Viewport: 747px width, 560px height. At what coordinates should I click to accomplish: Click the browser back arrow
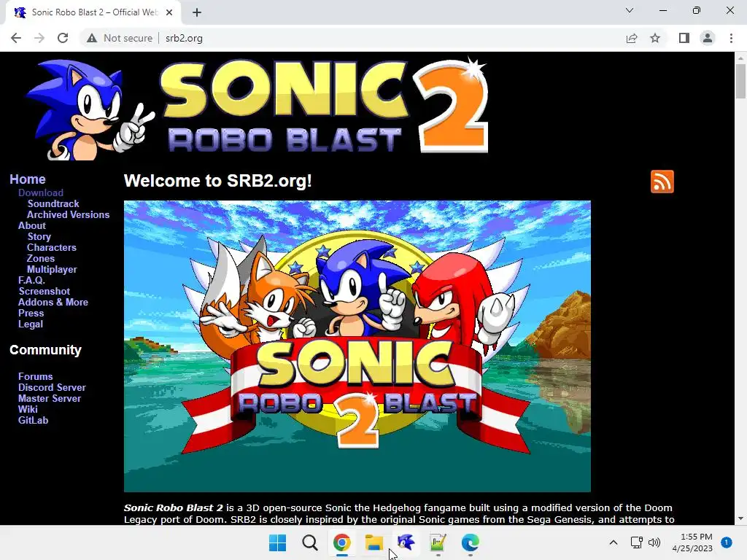[16, 38]
